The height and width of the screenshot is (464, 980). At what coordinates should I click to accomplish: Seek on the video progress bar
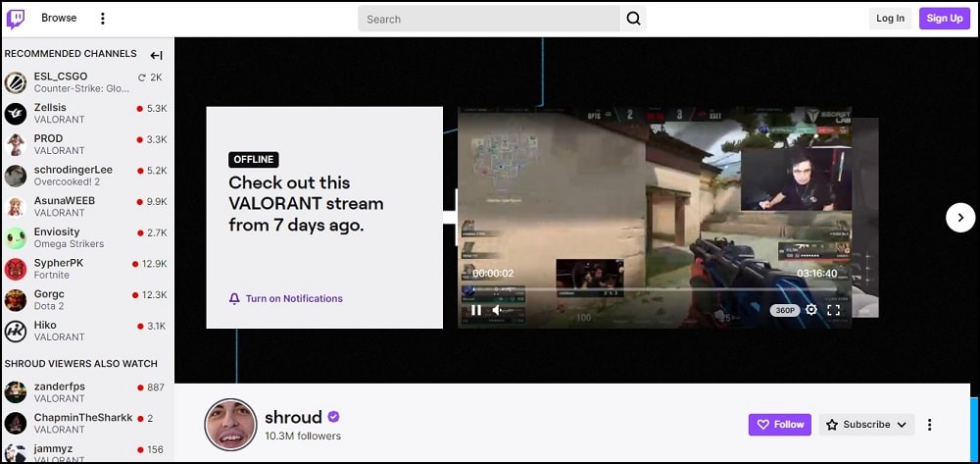click(x=655, y=289)
